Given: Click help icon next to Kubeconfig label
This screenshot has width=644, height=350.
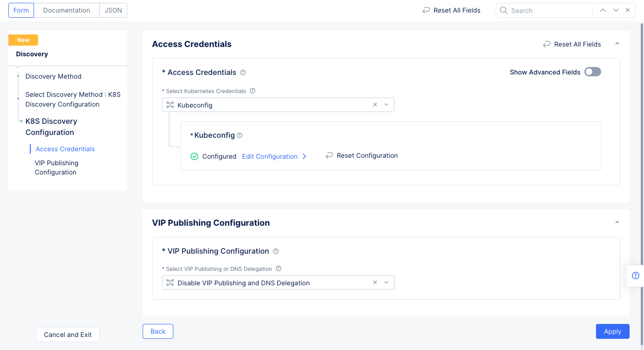Looking at the screenshot, I should (x=240, y=135).
